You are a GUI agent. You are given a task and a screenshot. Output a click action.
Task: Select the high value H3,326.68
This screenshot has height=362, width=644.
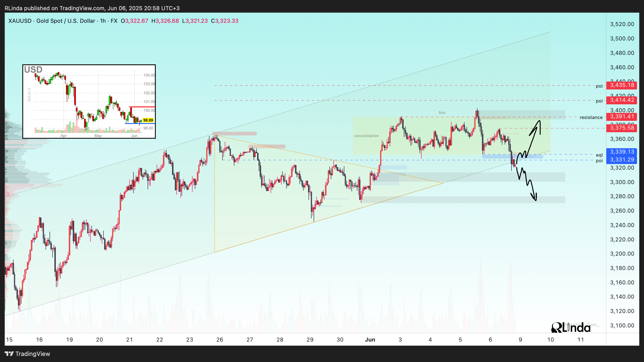tap(165, 21)
